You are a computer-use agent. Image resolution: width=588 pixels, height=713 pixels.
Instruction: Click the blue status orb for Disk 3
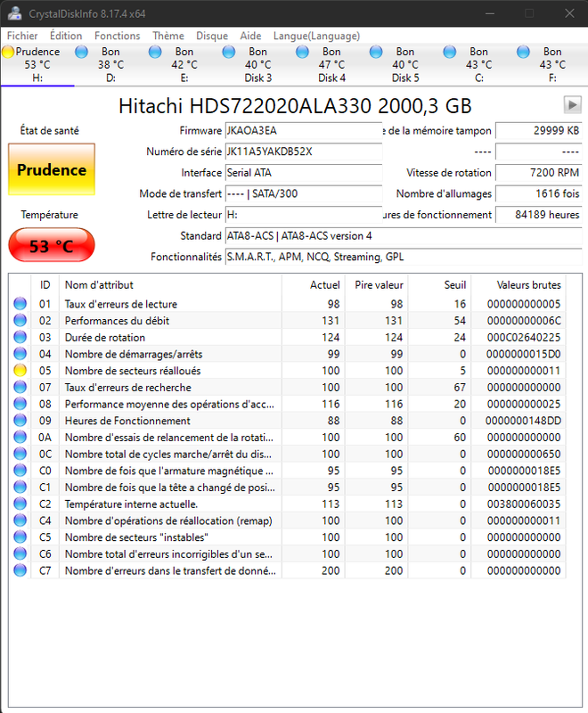coord(229,52)
